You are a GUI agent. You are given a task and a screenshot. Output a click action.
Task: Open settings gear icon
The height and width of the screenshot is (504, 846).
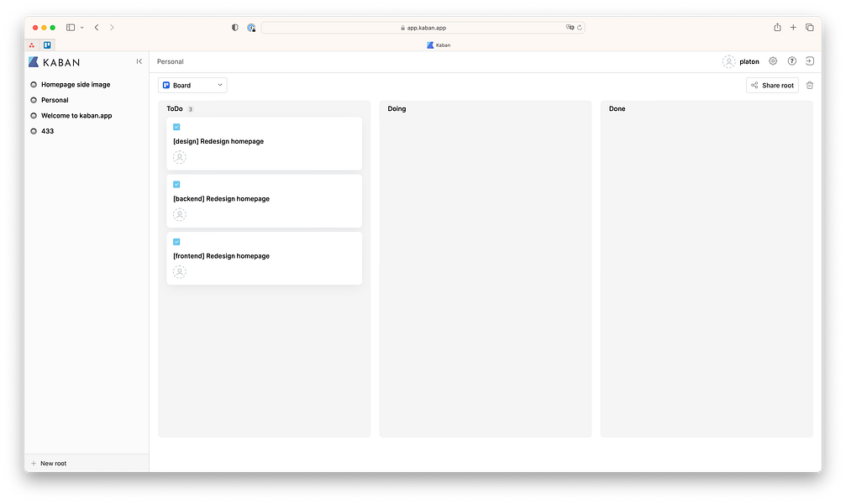pos(773,61)
